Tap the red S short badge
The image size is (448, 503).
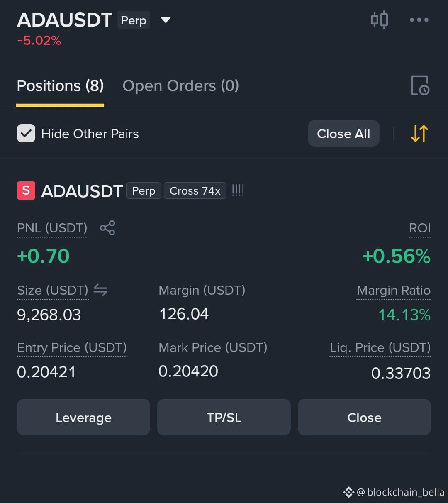(26, 190)
